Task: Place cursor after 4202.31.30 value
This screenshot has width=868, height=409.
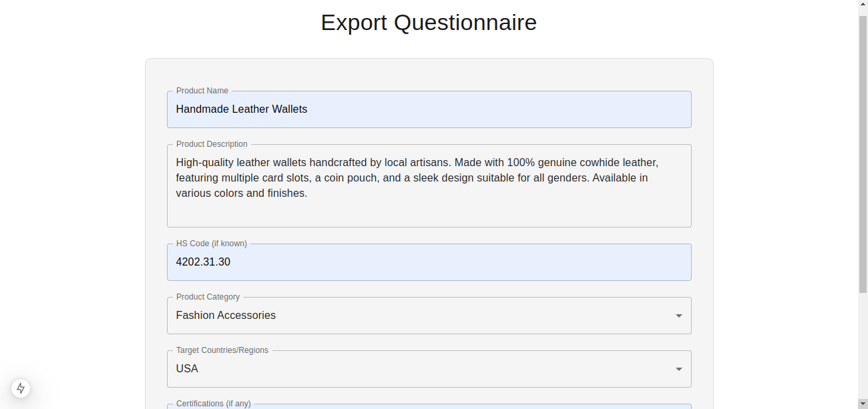Action: 231,262
